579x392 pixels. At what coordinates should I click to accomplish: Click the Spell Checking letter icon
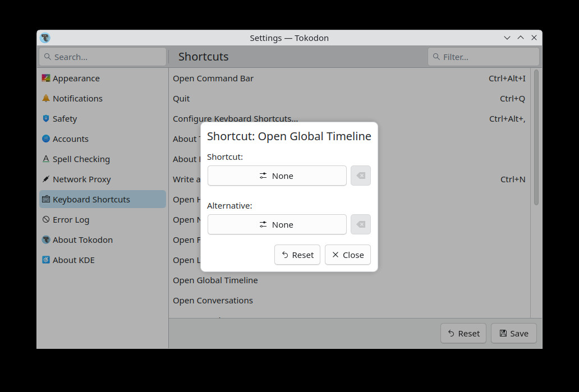46,159
